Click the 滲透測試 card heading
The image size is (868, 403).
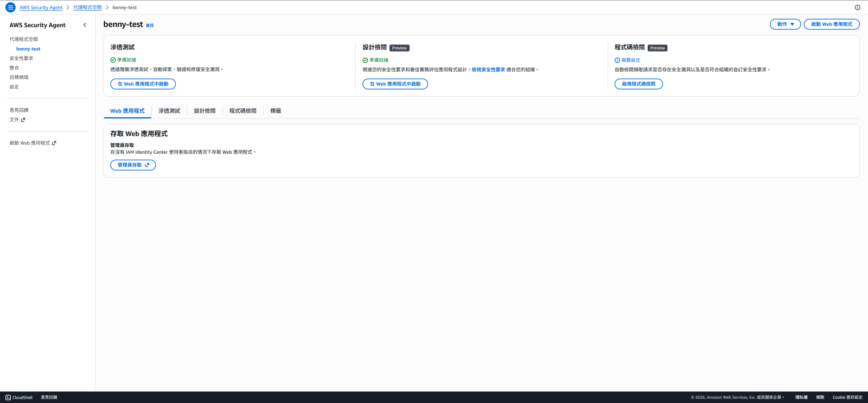pyautogui.click(x=123, y=47)
